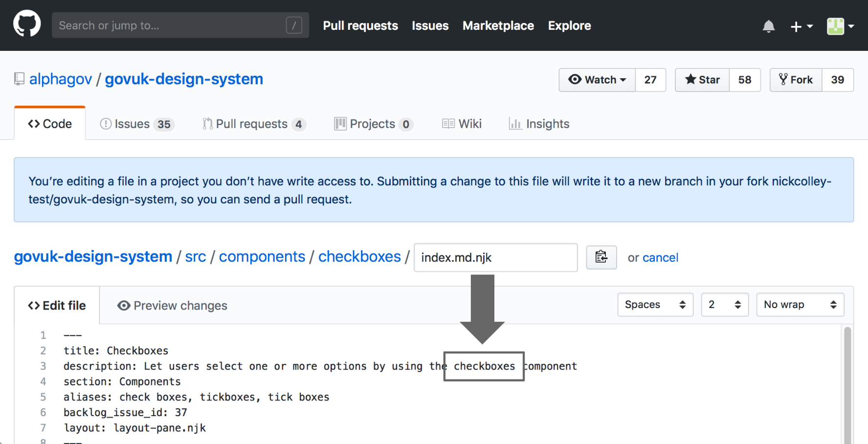Screen dimensions: 868x444
Task: Open the Marketplace menu
Action: tap(498, 25)
